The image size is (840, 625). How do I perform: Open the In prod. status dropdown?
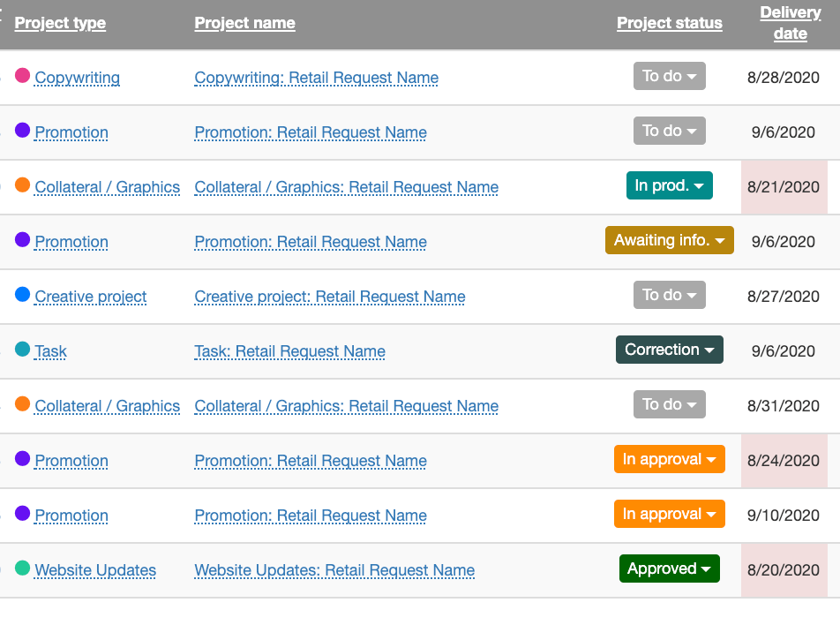click(669, 185)
